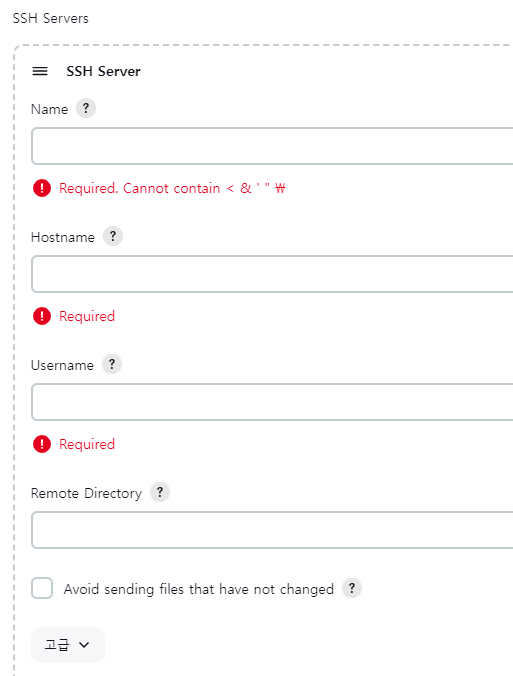This screenshot has height=676, width=513.
Task: Focus the Hostname input field
Action: pyautogui.click(x=272, y=274)
